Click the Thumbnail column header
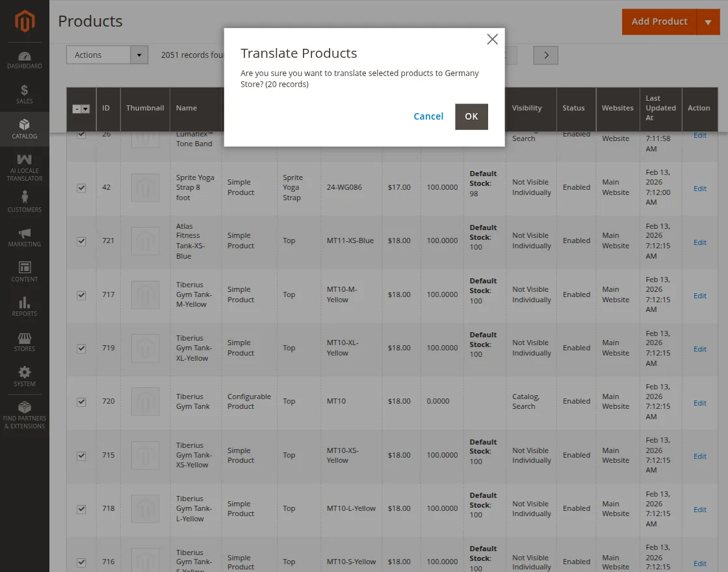 pyautogui.click(x=145, y=109)
